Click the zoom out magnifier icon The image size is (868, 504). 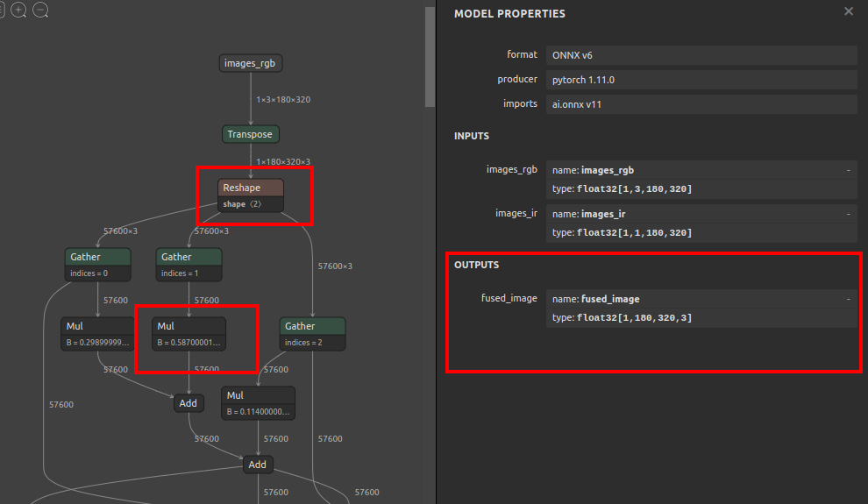(40, 10)
